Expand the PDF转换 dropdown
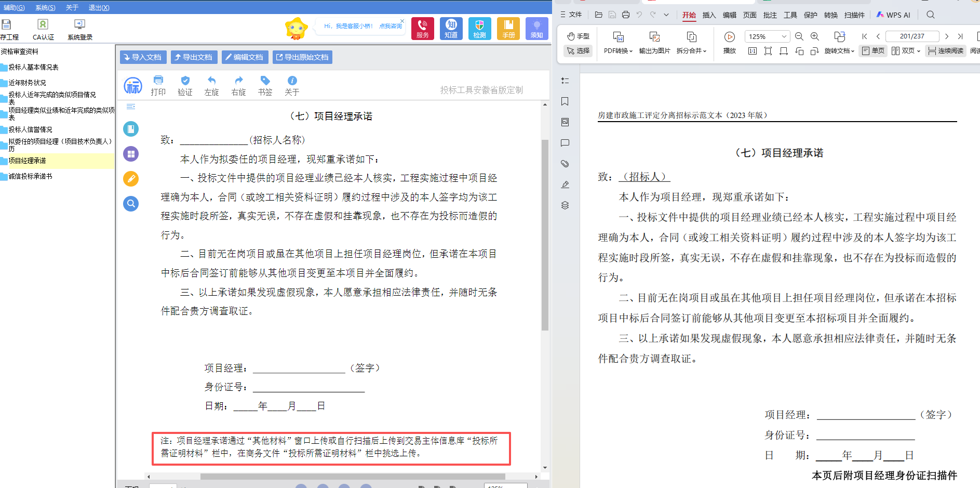Viewport: 980px width, 488px height. point(618,51)
